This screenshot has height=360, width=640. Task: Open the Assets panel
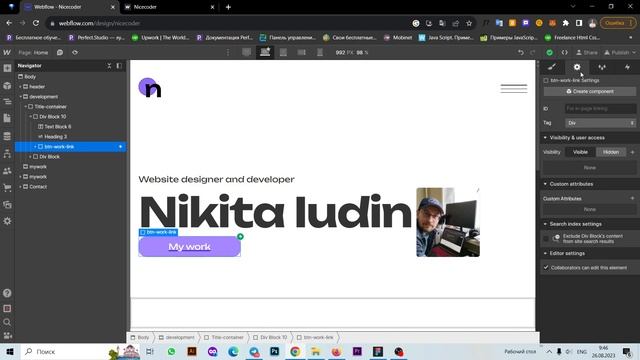click(x=7, y=204)
